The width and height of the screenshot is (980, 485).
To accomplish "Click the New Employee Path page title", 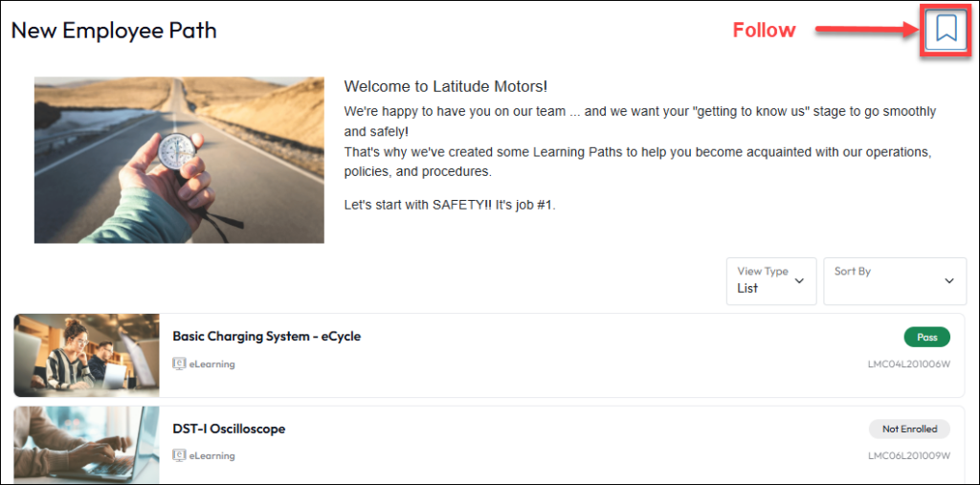I will pyautogui.click(x=114, y=31).
